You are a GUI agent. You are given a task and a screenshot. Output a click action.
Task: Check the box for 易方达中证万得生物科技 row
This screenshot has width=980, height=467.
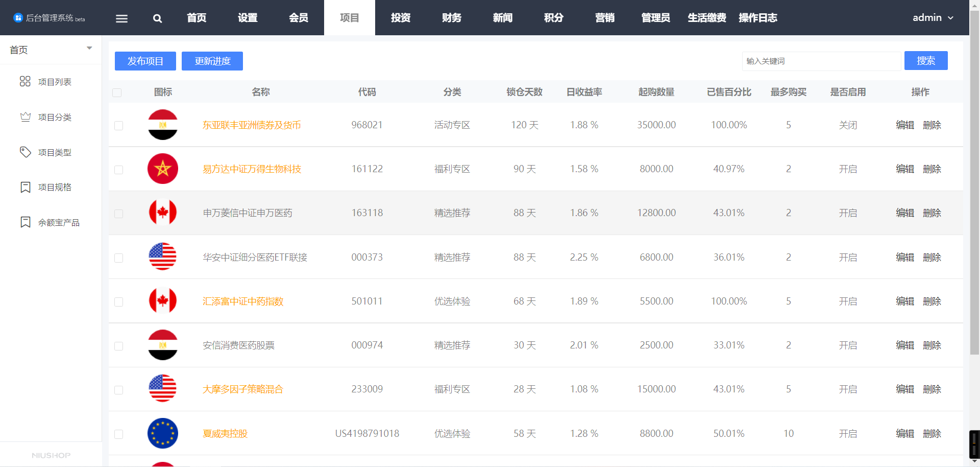[119, 170]
